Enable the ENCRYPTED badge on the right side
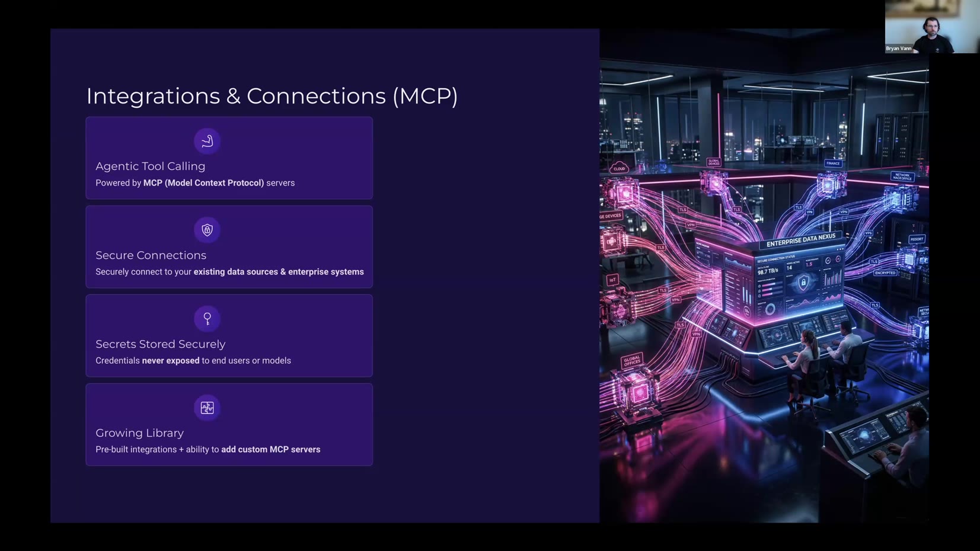This screenshot has width=980, height=551. click(885, 273)
